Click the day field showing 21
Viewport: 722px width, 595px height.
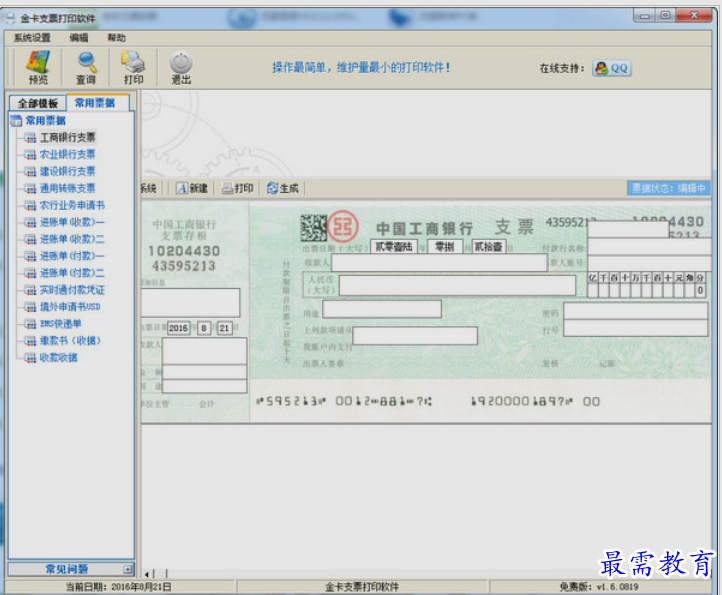click(x=224, y=328)
